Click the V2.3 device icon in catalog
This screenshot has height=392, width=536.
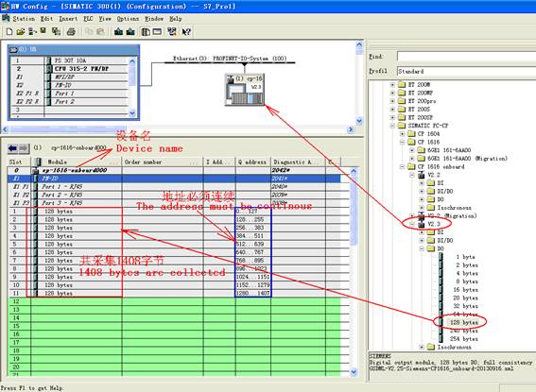point(422,224)
